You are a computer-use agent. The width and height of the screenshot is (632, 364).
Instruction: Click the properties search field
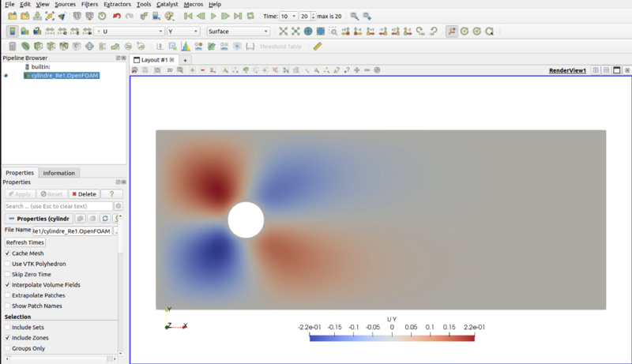(x=58, y=206)
